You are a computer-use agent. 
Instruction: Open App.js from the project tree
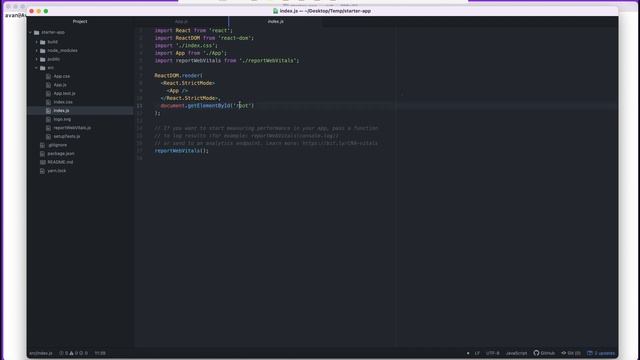[60, 85]
